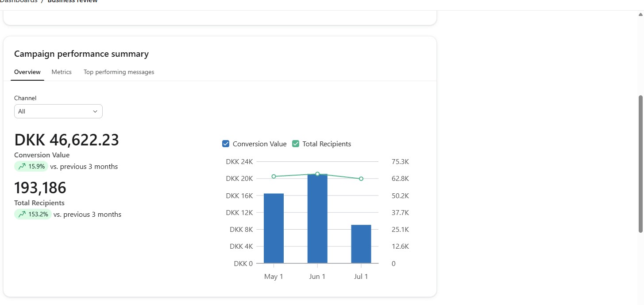Click the Jul 1 axis label

pos(361,277)
